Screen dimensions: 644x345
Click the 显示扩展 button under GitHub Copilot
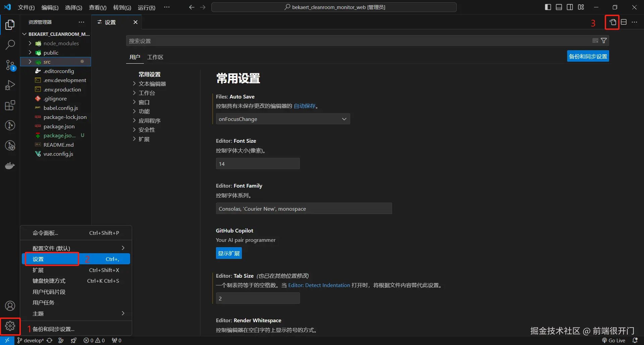pyautogui.click(x=229, y=253)
